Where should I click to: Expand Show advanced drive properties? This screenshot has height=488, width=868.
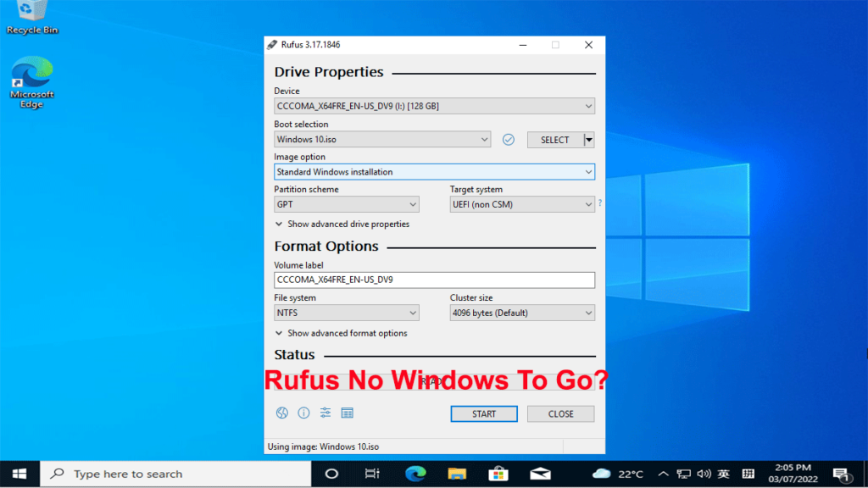point(342,224)
